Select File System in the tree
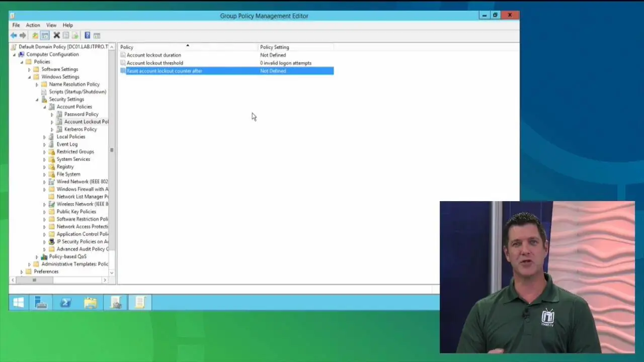This screenshot has height=362, width=644. coord(68,174)
